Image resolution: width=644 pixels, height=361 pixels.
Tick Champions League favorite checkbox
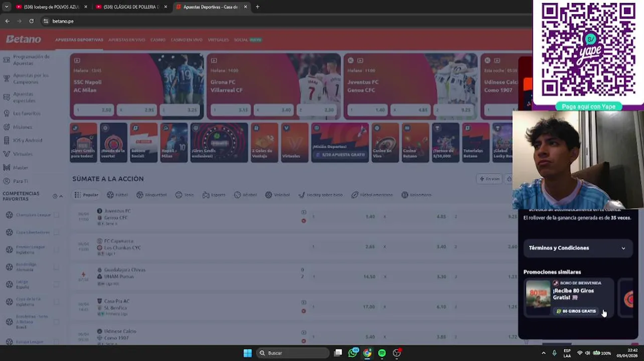[56, 215]
